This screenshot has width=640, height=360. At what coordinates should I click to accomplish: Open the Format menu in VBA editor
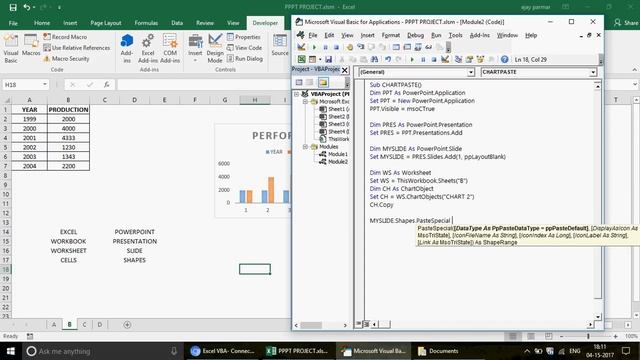391,36
